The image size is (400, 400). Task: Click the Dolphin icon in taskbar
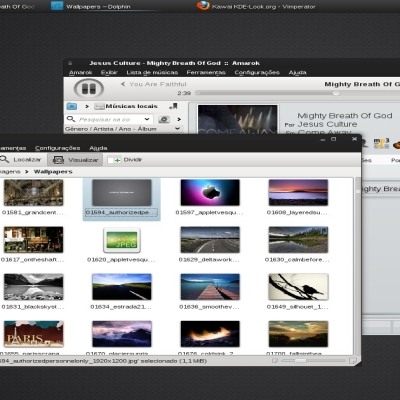click(x=57, y=6)
